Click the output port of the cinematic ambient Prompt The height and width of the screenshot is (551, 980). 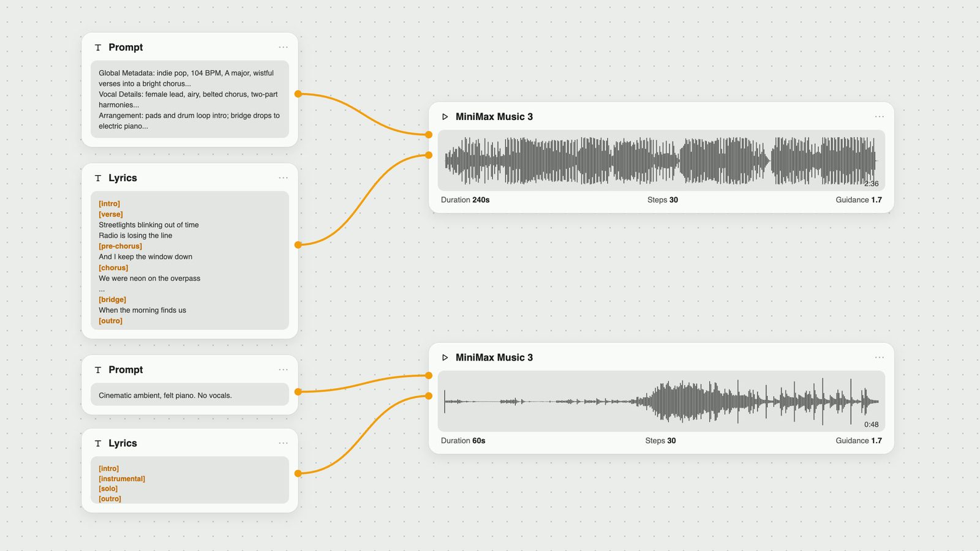click(298, 392)
